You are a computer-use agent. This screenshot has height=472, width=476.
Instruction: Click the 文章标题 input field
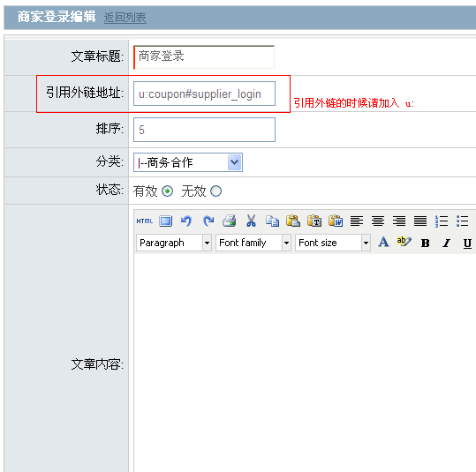204,57
